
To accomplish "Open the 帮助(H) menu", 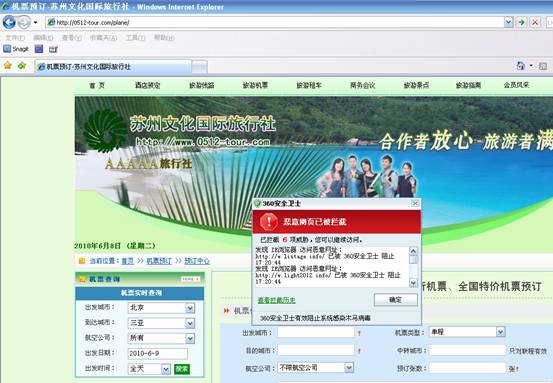I will 164,38.
